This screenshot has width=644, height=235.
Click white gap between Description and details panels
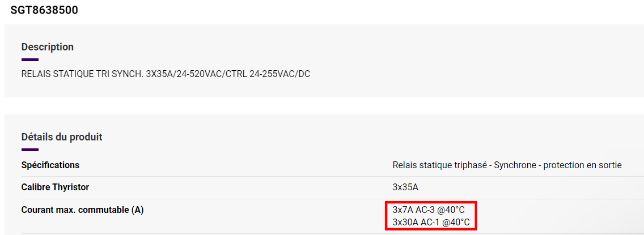(324, 106)
